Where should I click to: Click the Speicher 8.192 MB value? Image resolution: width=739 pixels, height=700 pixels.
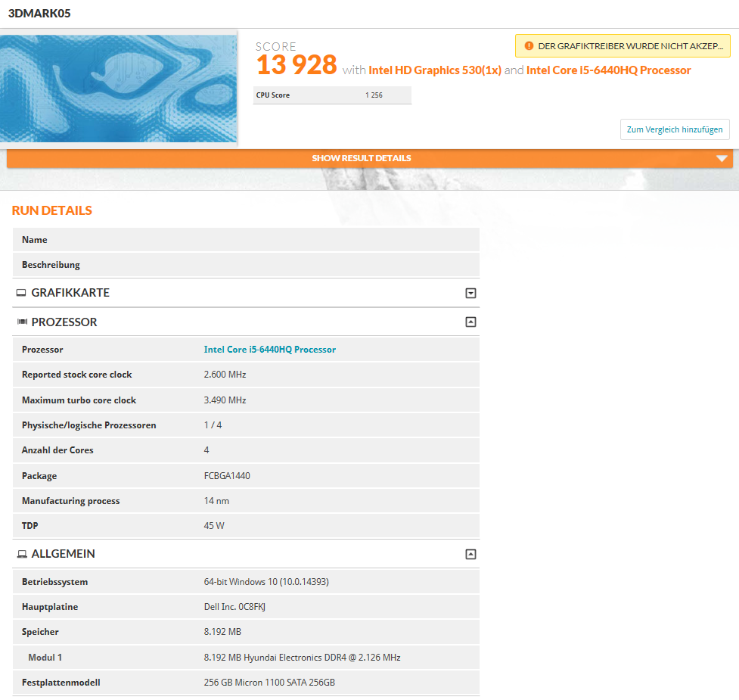(222, 632)
